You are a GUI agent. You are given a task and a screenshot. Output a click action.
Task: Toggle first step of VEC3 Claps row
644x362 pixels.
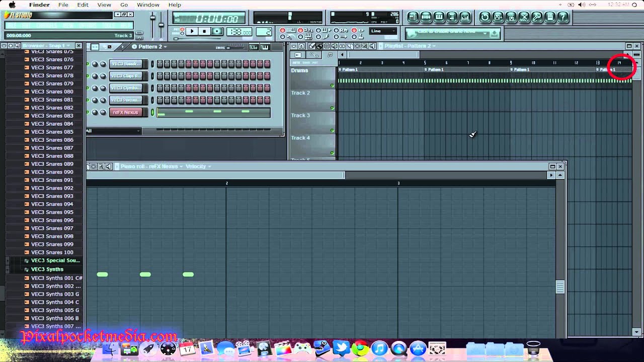(x=160, y=76)
